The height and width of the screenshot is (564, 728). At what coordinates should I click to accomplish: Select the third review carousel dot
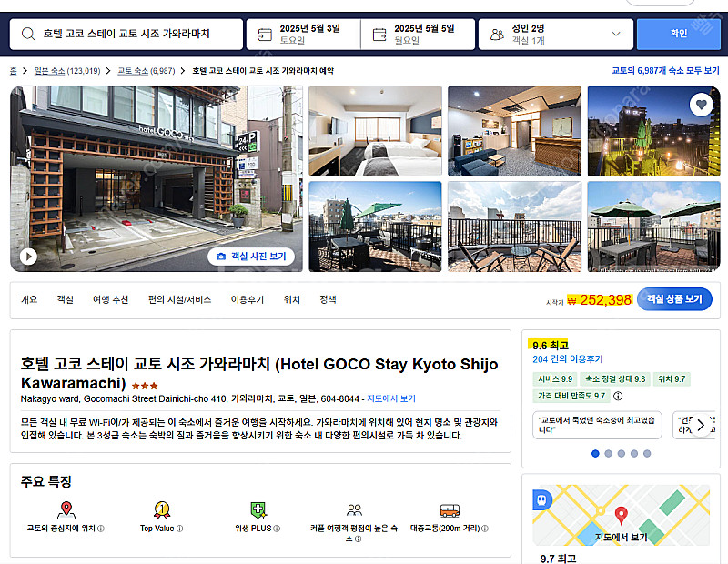pyautogui.click(x=622, y=454)
